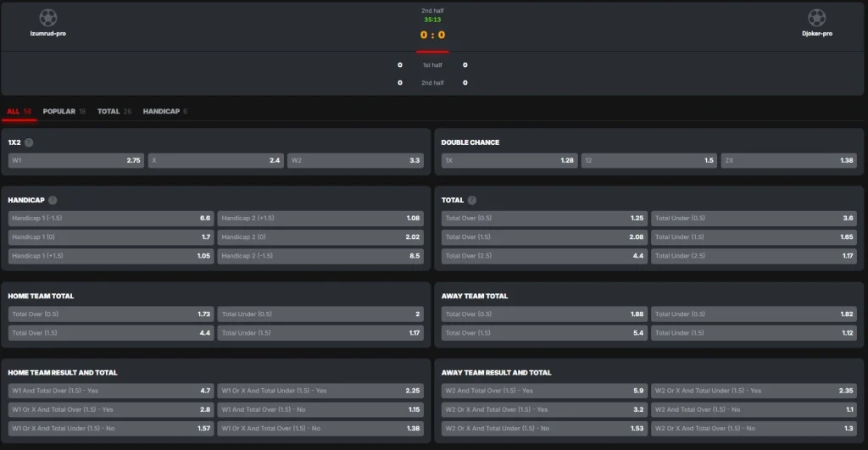Click the 1st half score row label

432,64
